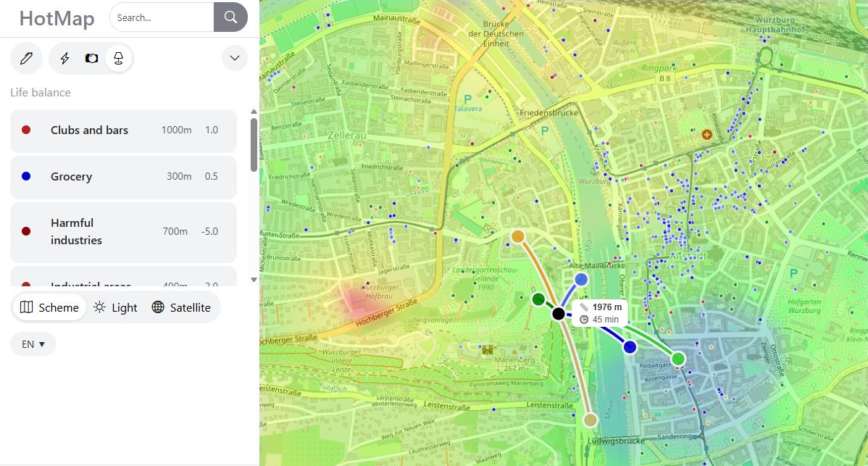
Task: Click the Hofgarten Würzburg map label
Action: [x=804, y=306]
